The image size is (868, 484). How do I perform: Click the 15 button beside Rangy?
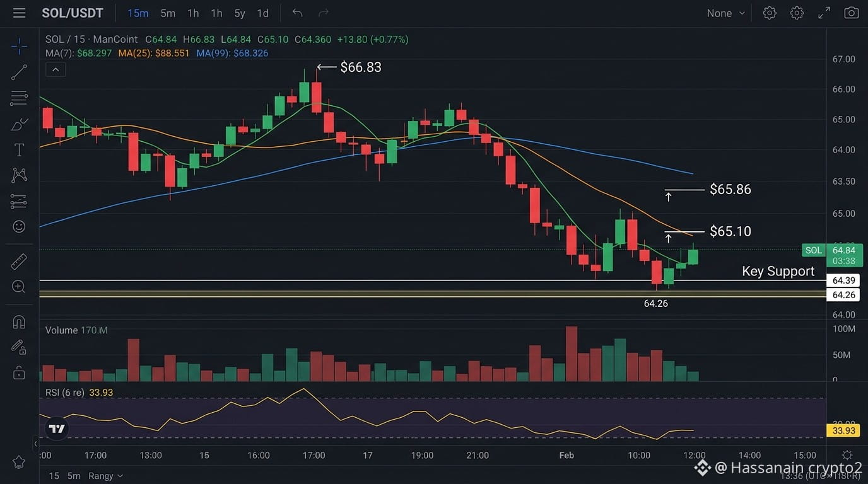click(x=54, y=476)
